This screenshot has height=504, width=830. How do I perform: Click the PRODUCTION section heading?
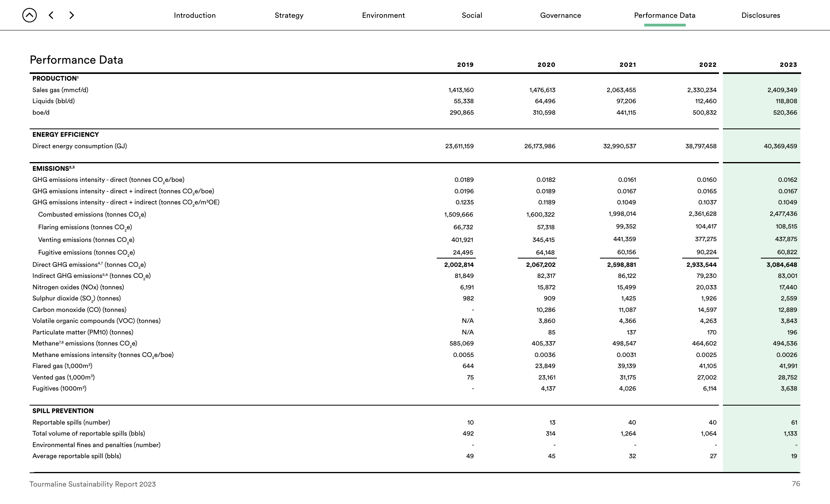(55, 78)
